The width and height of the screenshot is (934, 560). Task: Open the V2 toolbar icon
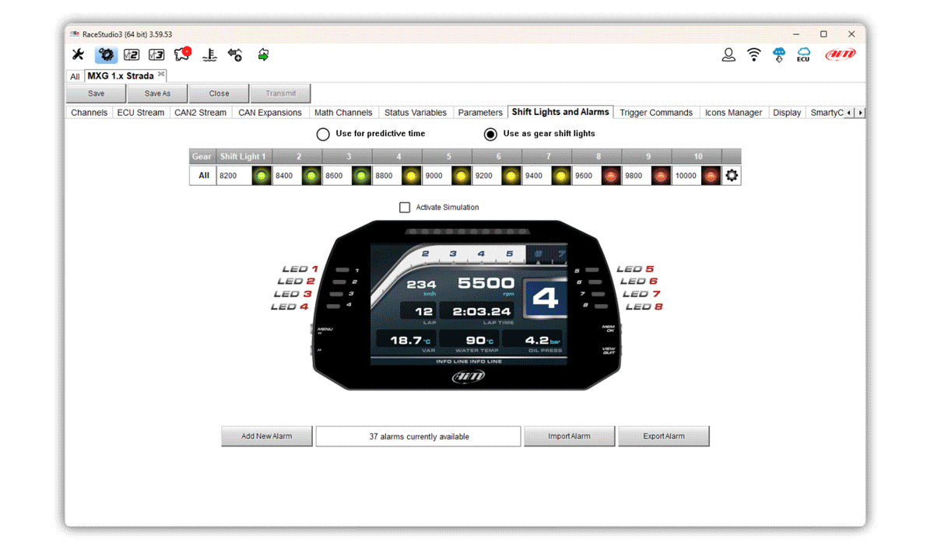tap(132, 54)
